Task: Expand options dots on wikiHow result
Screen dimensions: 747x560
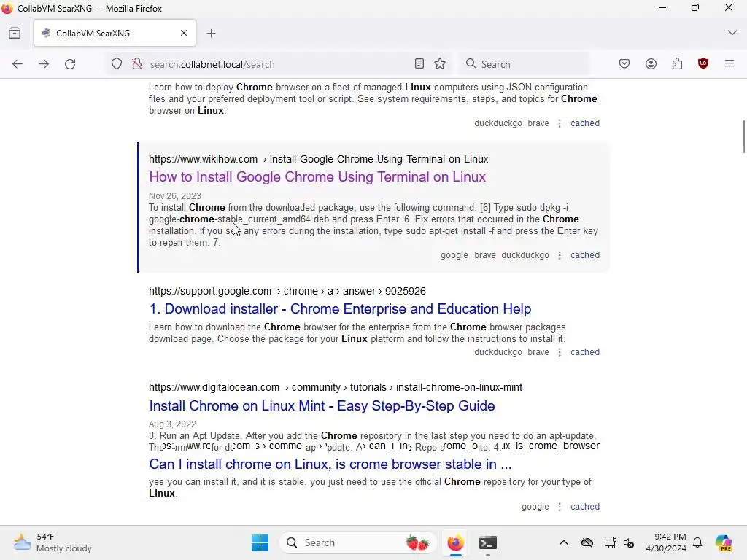Action: 560,255
